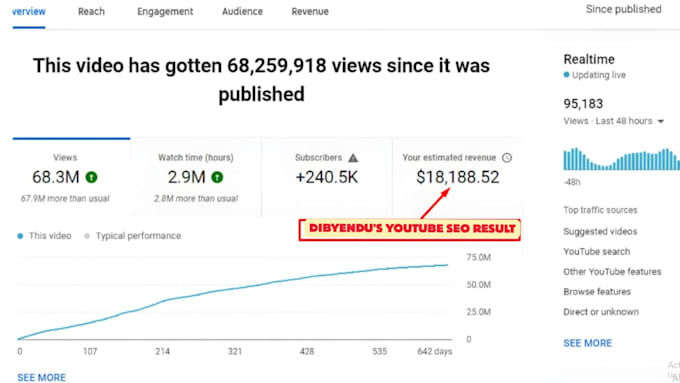The width and height of the screenshot is (680, 383).
Task: Click the Typical performance legend entry
Action: (x=133, y=236)
